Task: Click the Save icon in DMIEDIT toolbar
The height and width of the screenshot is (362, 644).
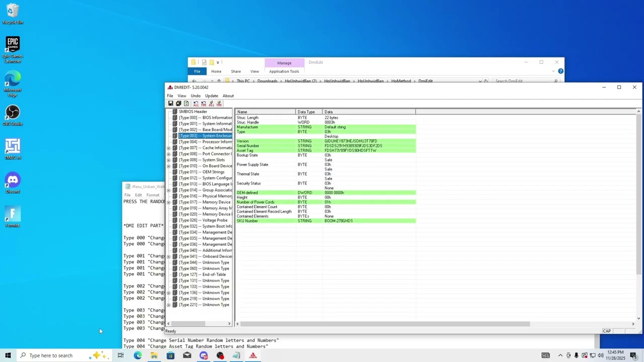Action: [x=171, y=104]
